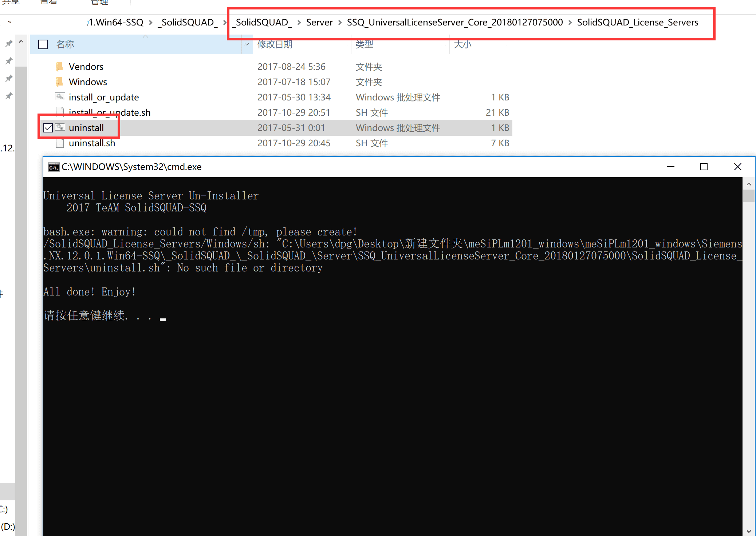Uncheck the uninstall file checkbox
756x536 pixels.
click(48, 128)
